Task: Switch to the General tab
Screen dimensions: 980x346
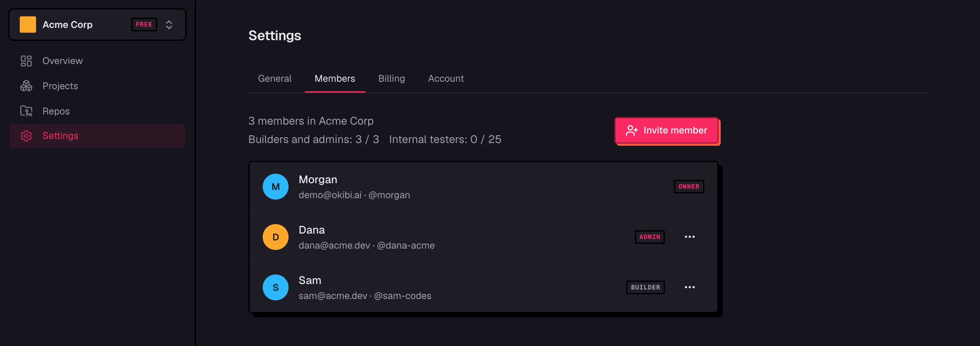Action: click(275, 78)
